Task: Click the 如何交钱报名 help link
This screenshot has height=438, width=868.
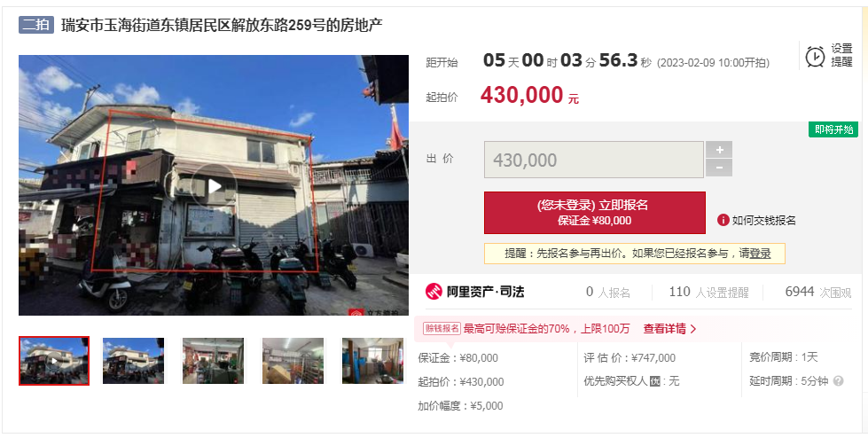Action: click(764, 221)
